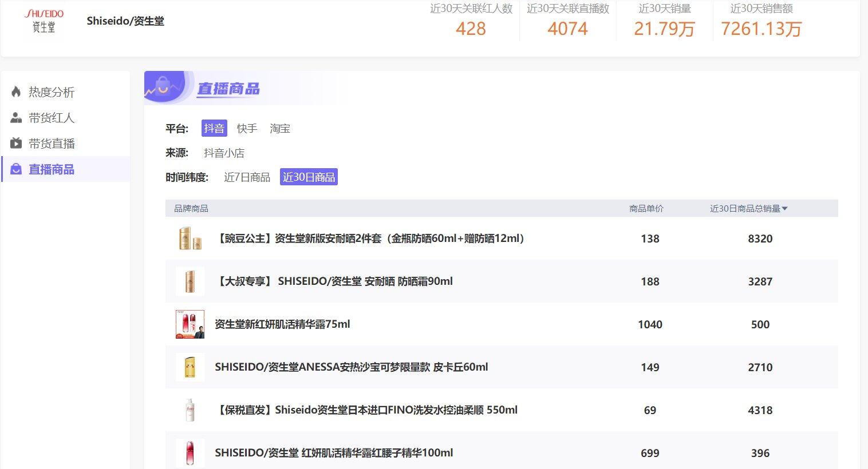Viewport: 868px width, 469px height.
Task: Click sales count 8320
Action: tap(760, 239)
